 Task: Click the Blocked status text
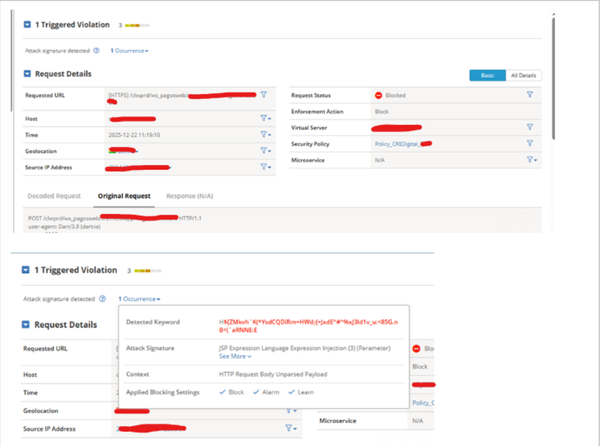[x=395, y=95]
